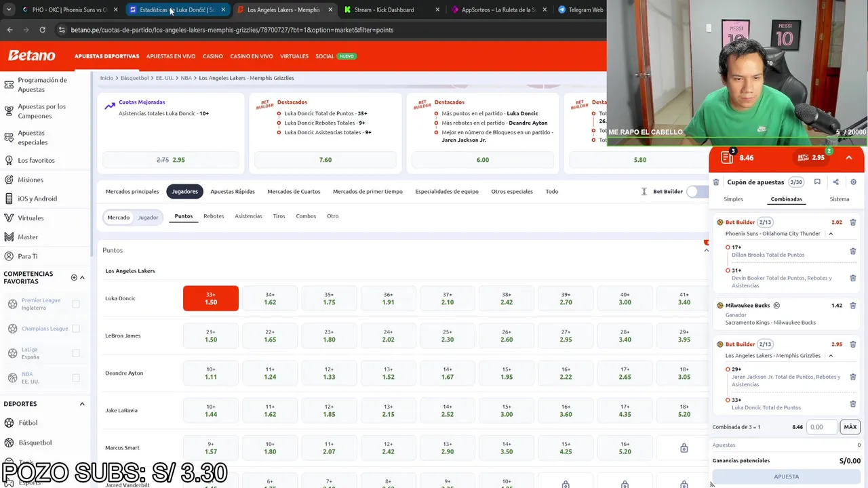Save bet slip with bookmark icon
Screen dimensions: 868x488
click(817, 182)
